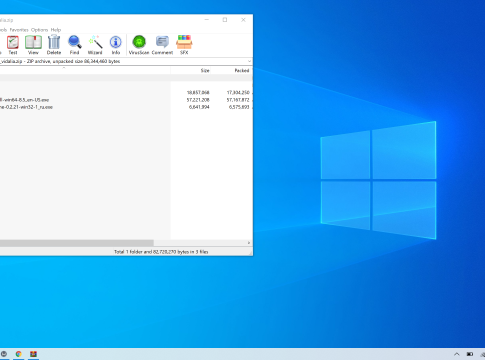Sort files by the Packed column header
485x360 pixels.
242,70
